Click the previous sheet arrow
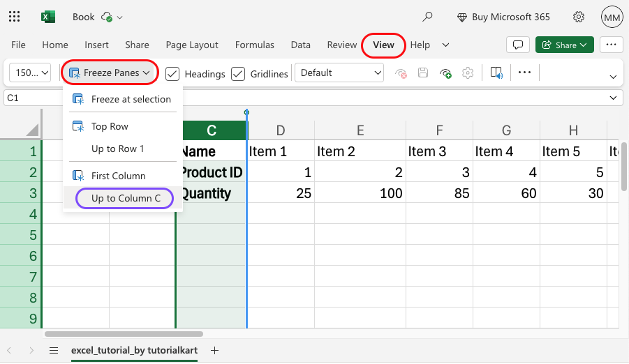Screen dimensions: 629x364 pos(9,351)
